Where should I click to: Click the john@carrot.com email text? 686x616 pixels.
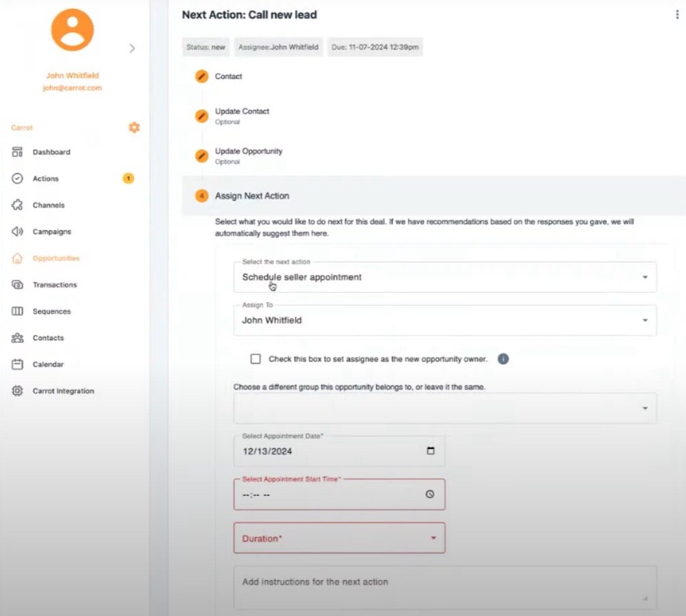click(72, 88)
